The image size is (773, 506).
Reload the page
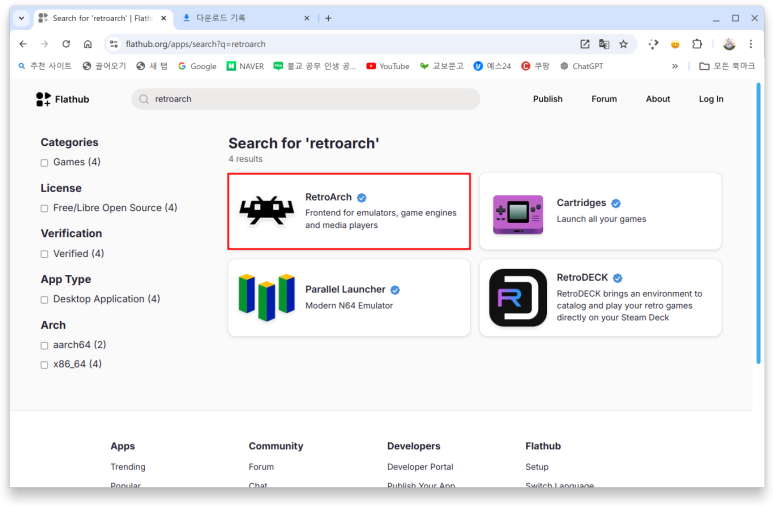(66, 44)
